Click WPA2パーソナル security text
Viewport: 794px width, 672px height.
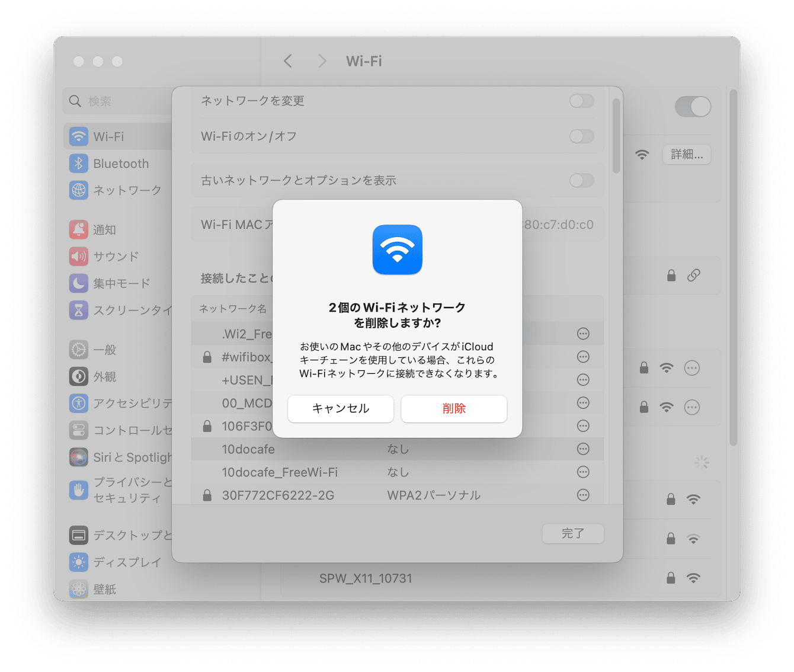(434, 495)
